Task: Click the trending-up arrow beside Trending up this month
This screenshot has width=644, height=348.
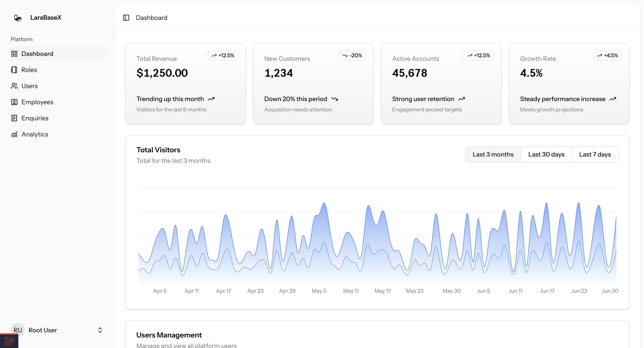Action: (211, 99)
